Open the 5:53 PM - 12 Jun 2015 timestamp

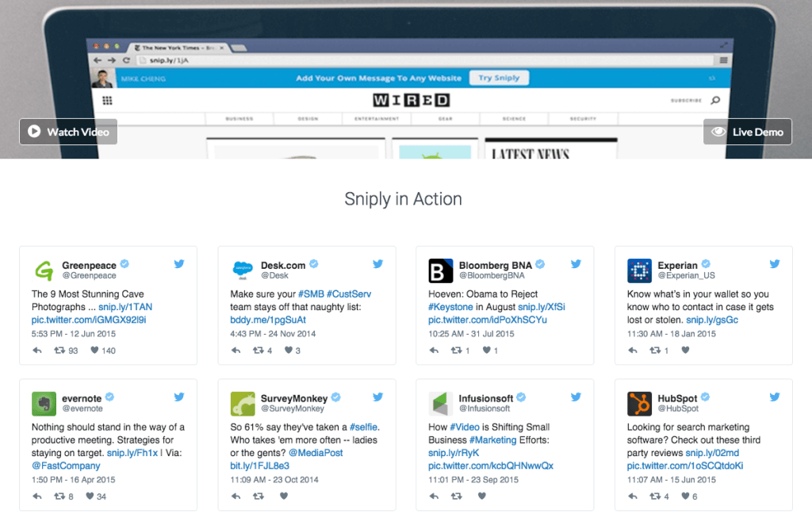(74, 334)
